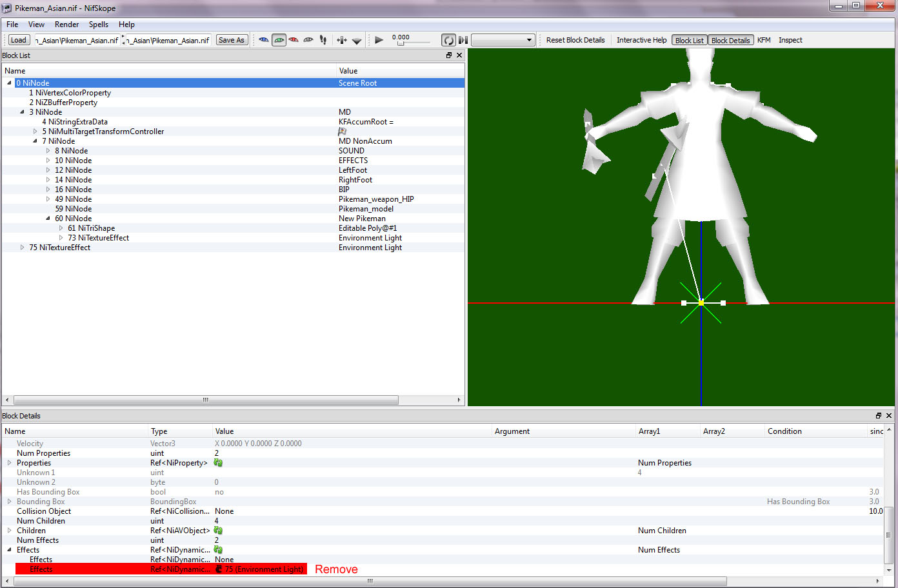Toggle the Block List panel button

coord(690,40)
